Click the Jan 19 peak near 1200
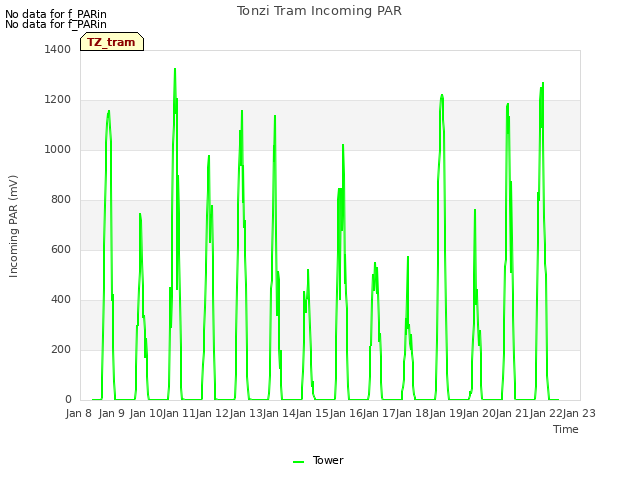Image resolution: width=640 pixels, height=480 pixels. point(442,96)
